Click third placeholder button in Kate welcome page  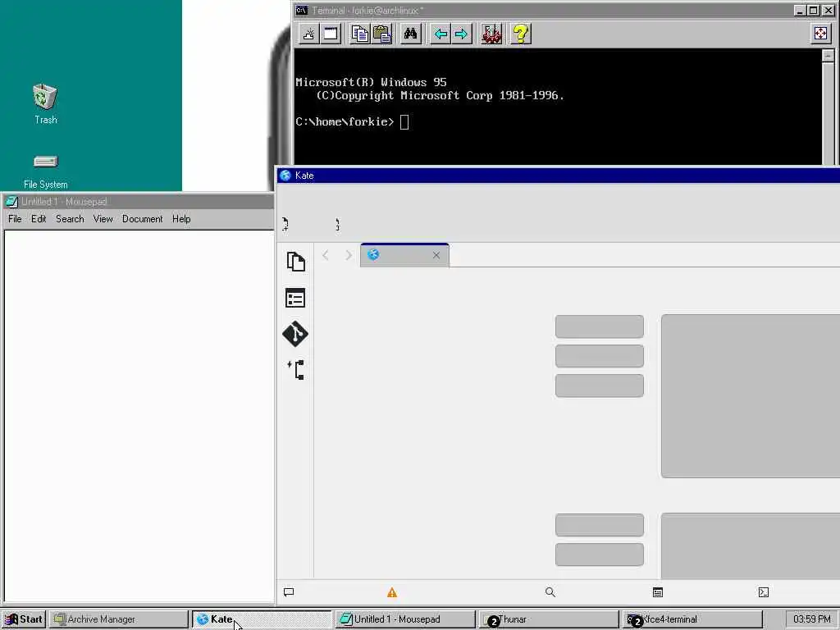[x=600, y=386]
